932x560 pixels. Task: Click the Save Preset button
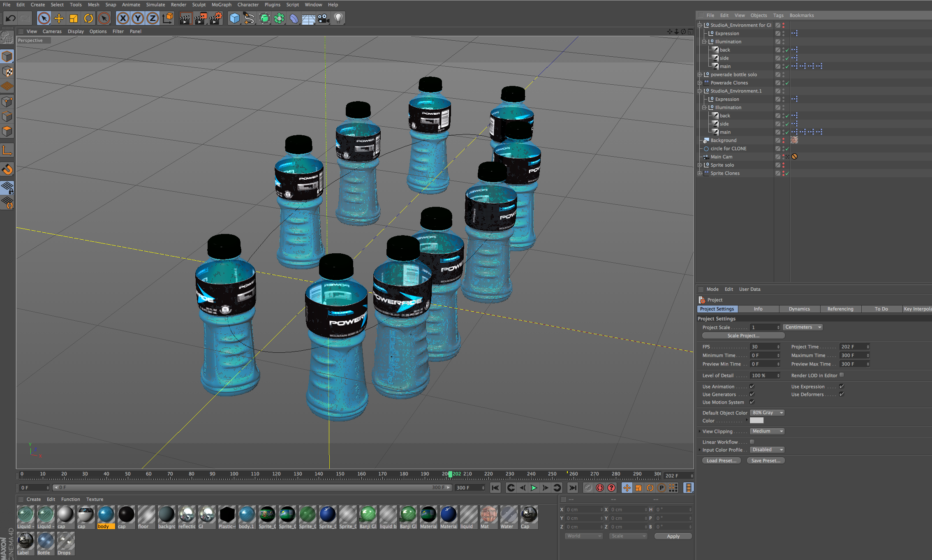click(765, 460)
